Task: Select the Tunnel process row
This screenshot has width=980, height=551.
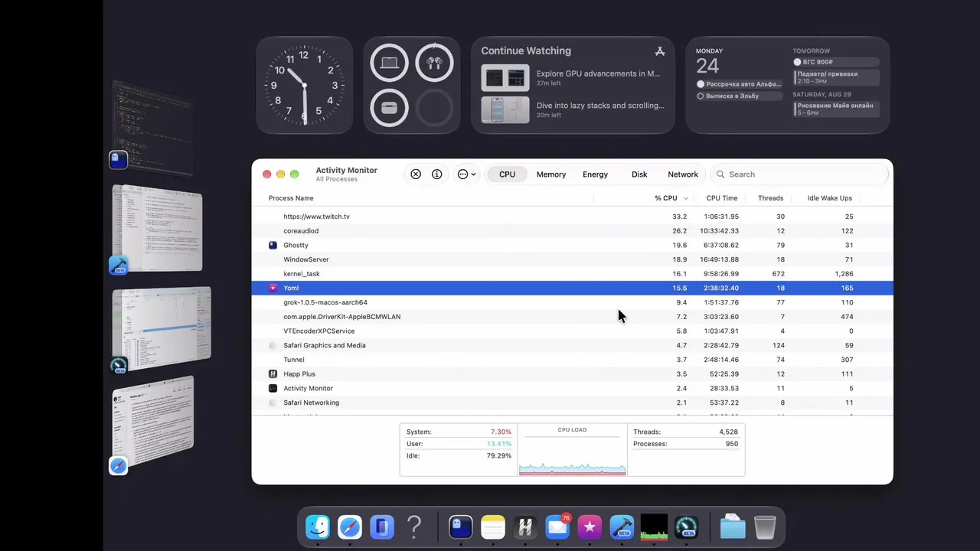Action: 572,360
